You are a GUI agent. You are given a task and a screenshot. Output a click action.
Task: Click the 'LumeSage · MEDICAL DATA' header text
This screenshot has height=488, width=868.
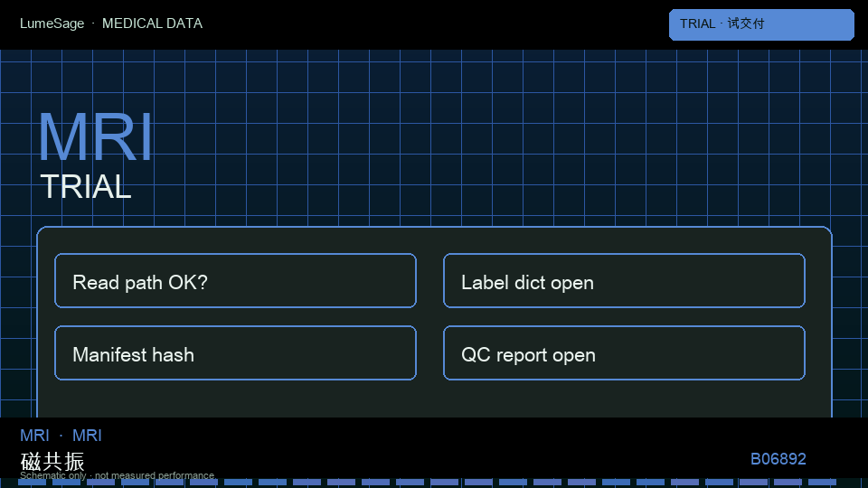click(x=111, y=23)
